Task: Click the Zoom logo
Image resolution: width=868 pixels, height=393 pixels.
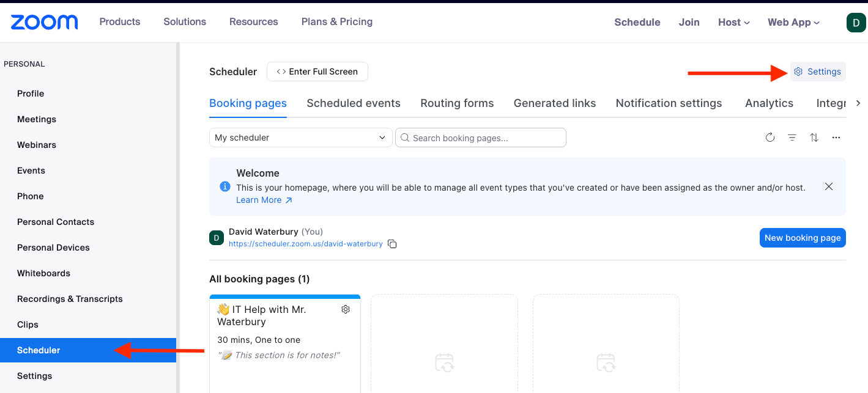Action: [44, 22]
